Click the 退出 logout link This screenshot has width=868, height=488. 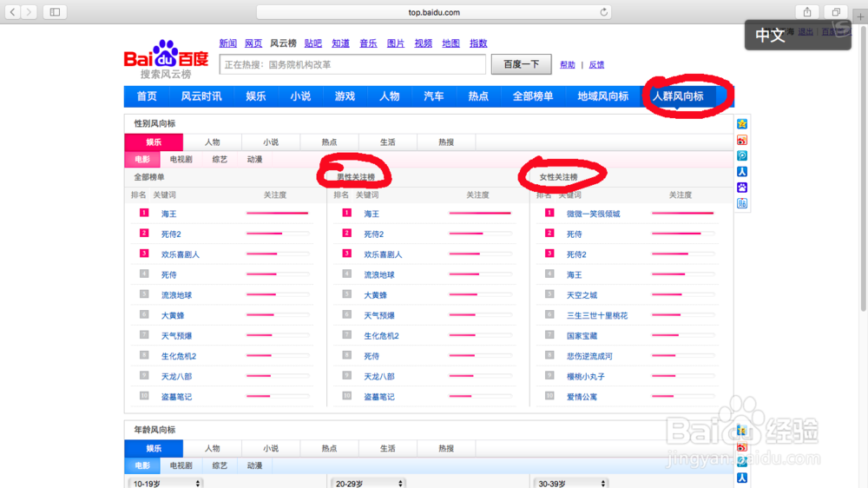[x=806, y=31]
